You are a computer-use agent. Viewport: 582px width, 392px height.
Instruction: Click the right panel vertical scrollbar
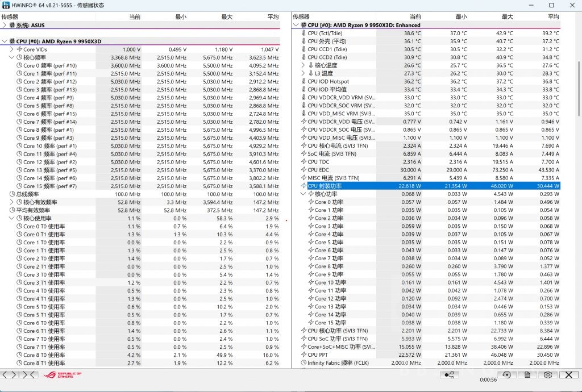(579, 170)
